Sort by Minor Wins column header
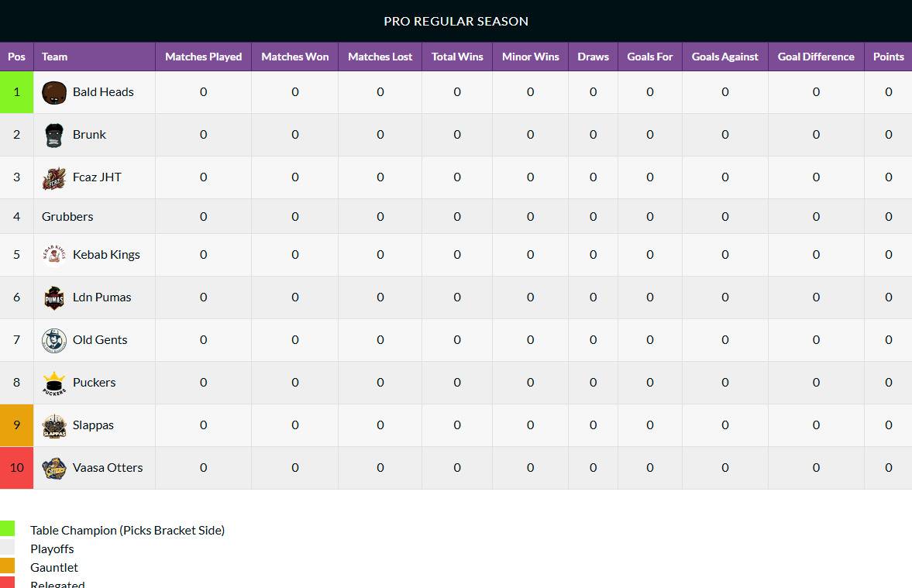The height and width of the screenshot is (588, 912). [x=531, y=57]
